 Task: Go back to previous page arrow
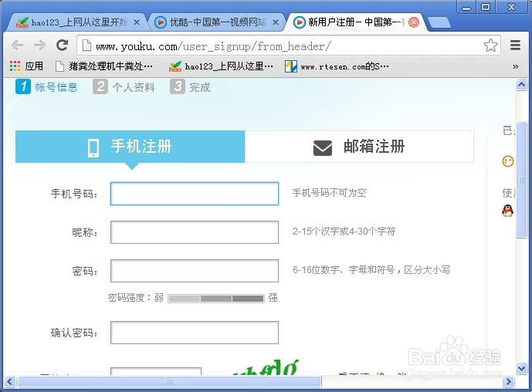(17, 45)
